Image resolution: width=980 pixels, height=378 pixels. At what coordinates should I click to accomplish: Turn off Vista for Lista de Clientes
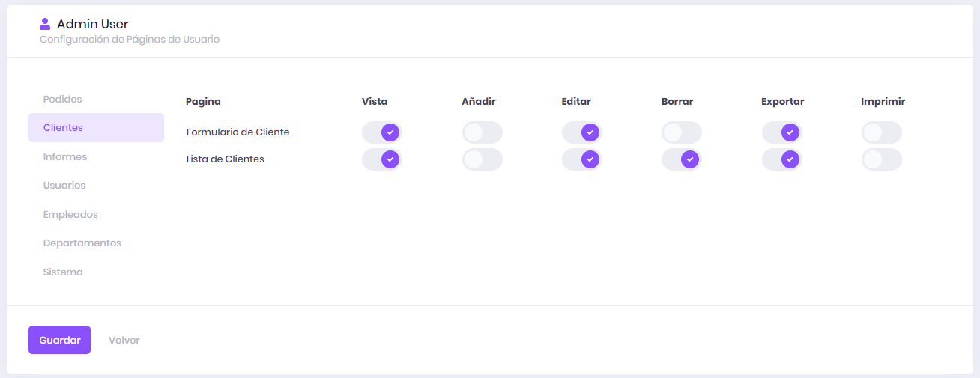(x=382, y=159)
